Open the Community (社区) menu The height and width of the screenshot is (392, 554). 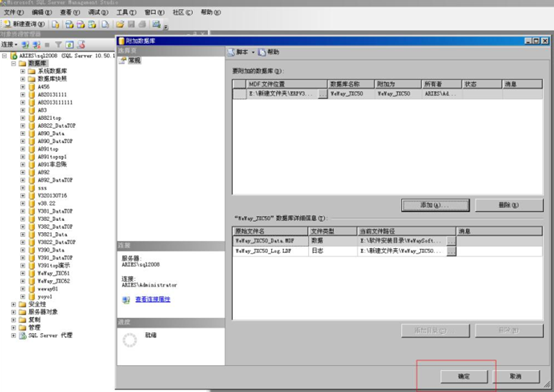(183, 12)
